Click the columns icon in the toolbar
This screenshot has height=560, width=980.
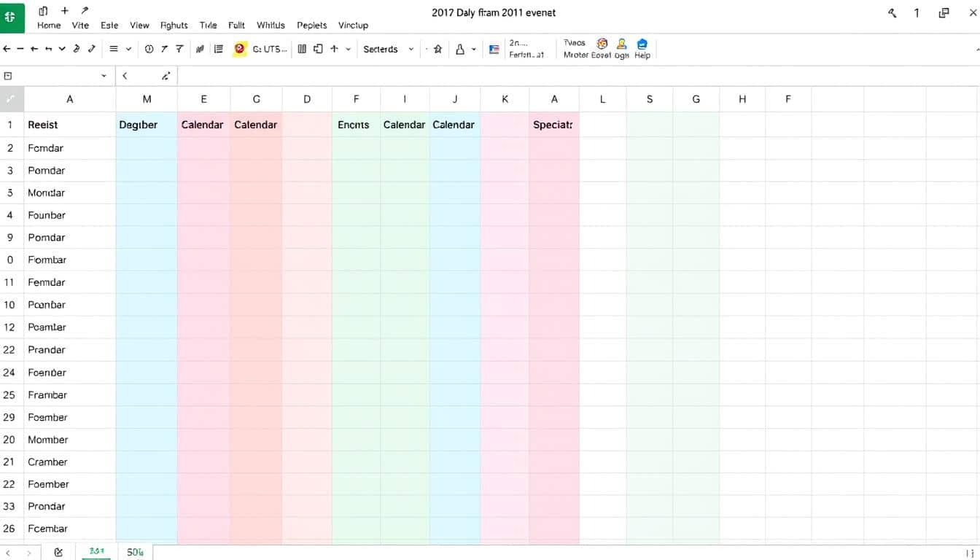302,49
